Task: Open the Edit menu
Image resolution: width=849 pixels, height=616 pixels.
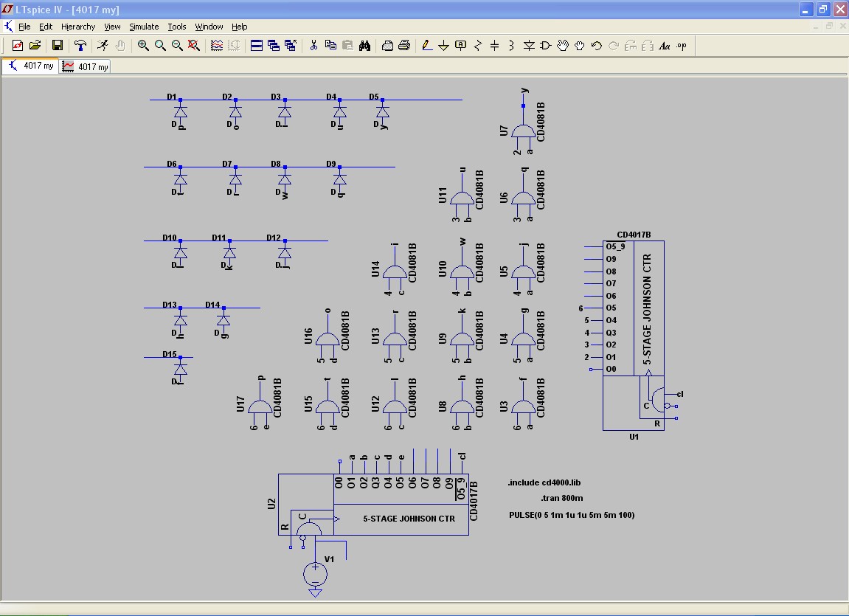Action: 46,27
